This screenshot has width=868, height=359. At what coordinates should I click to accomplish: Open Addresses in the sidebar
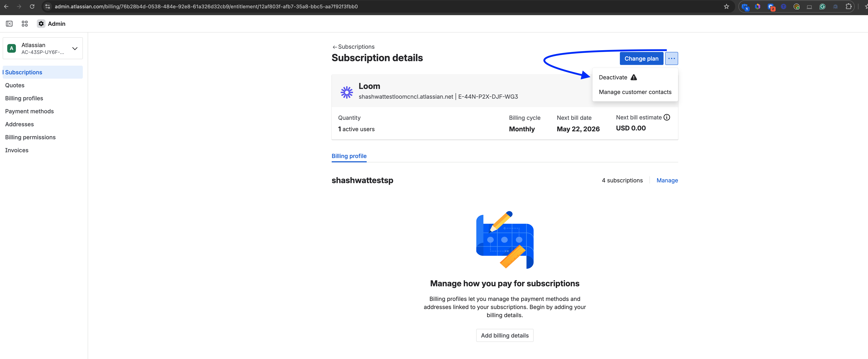click(x=43, y=124)
